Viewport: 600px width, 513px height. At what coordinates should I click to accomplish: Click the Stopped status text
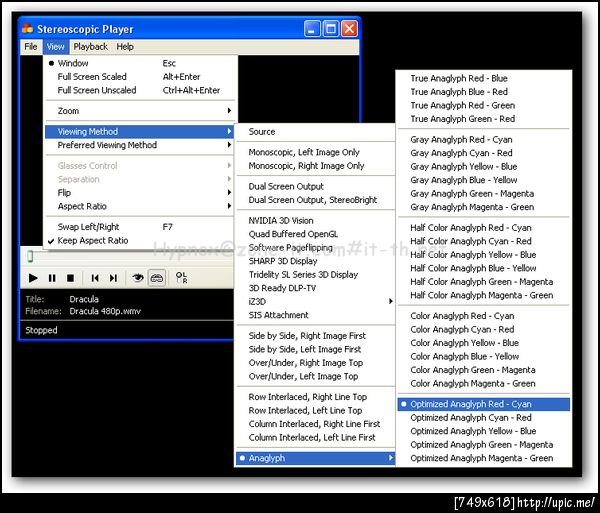click(x=41, y=330)
